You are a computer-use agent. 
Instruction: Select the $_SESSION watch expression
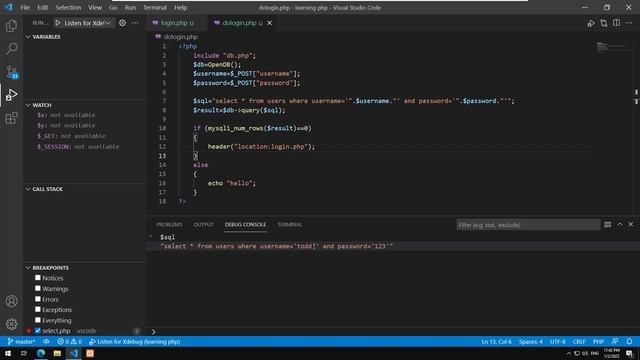tap(78, 147)
